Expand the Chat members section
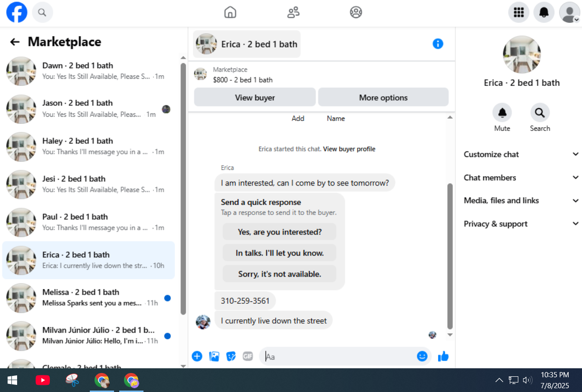Screen dimensions: 582x392 click(x=521, y=177)
